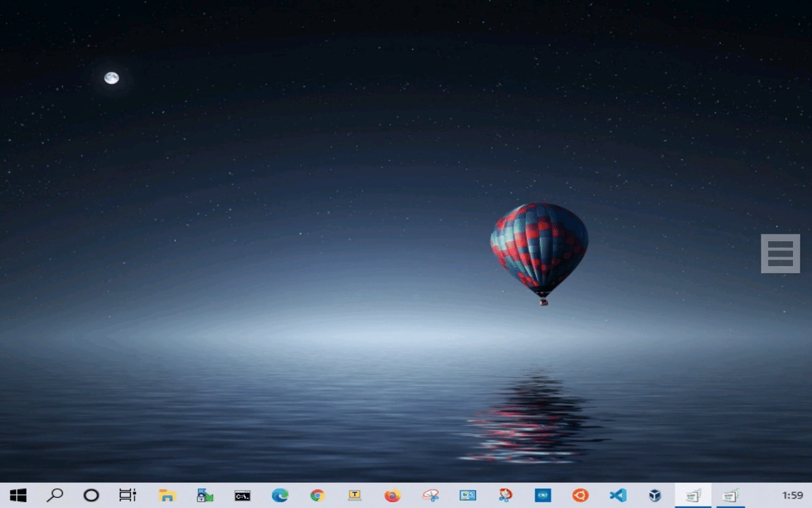Image resolution: width=812 pixels, height=508 pixels.
Task: Open the Command Prompt taskbar icon
Action: click(242, 496)
